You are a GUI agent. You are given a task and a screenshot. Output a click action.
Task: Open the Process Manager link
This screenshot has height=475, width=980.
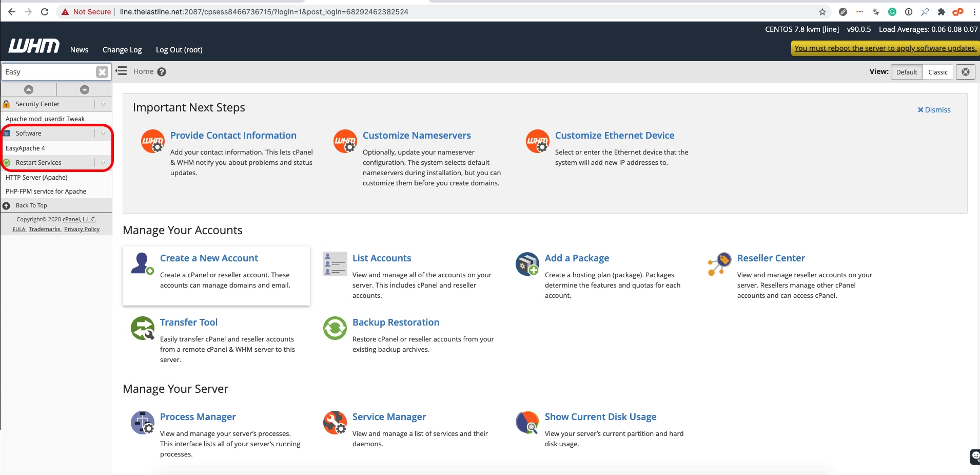point(198,417)
